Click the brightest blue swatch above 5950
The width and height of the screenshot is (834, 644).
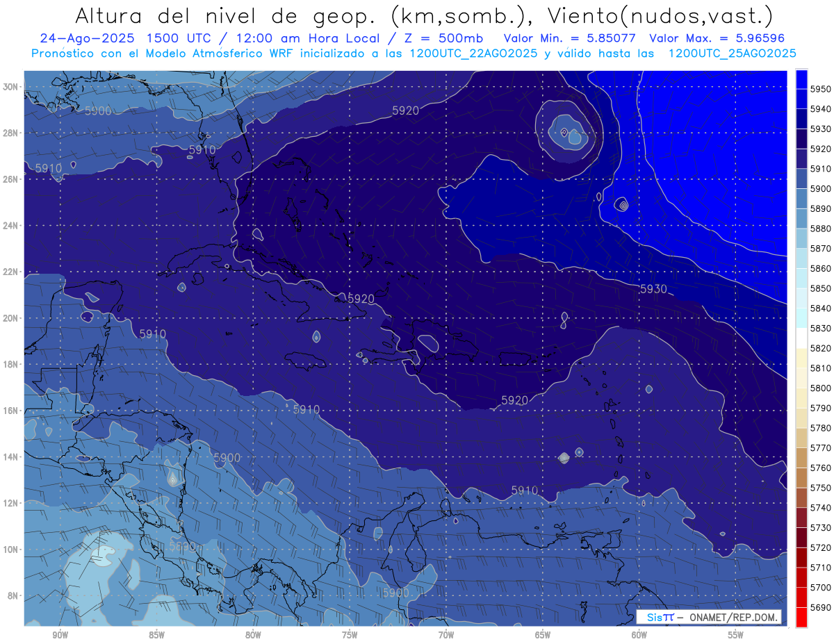[x=801, y=78]
